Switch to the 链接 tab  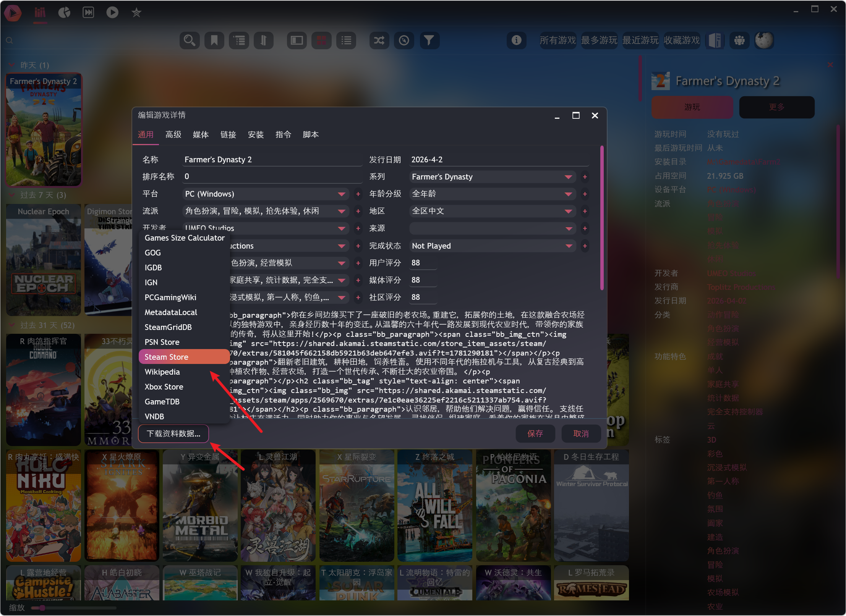click(228, 134)
